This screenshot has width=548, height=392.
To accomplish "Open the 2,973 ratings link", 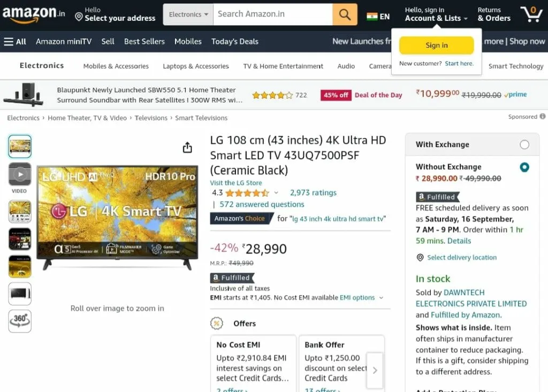I will (313, 193).
